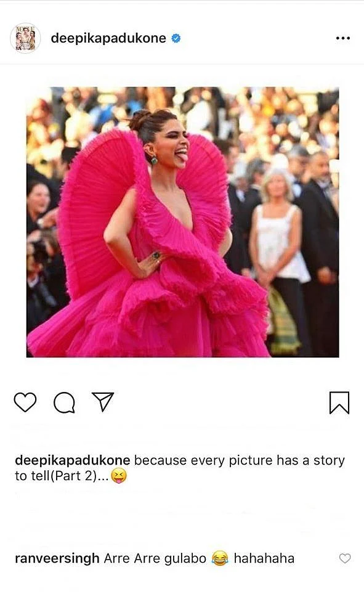
Task: Open the deepikapadukone username in the post header
Action: click(108, 38)
